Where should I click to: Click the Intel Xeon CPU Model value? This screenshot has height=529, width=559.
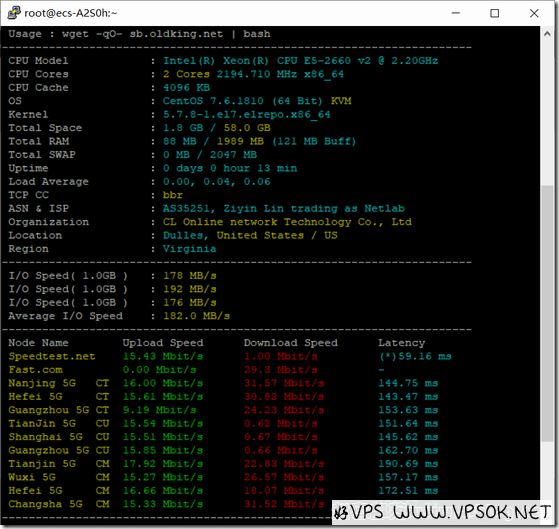click(x=301, y=61)
